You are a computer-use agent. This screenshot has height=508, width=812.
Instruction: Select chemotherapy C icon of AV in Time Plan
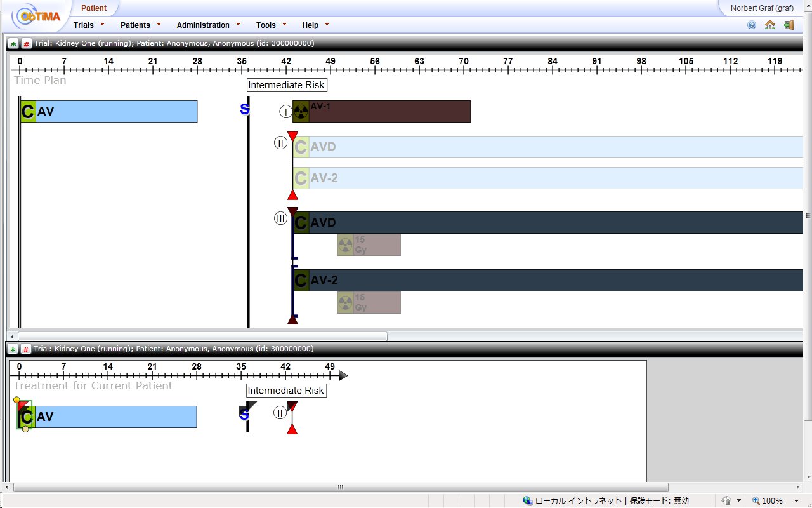pyautogui.click(x=28, y=112)
